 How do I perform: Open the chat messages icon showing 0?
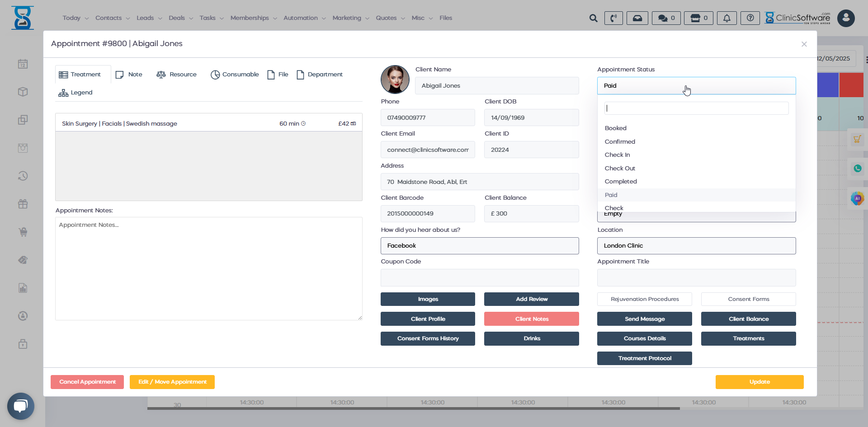click(x=665, y=18)
